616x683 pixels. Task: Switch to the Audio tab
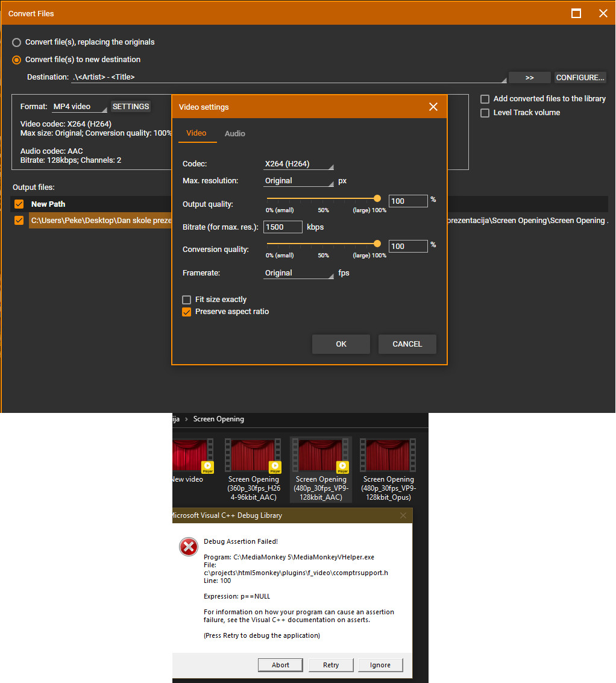(234, 133)
